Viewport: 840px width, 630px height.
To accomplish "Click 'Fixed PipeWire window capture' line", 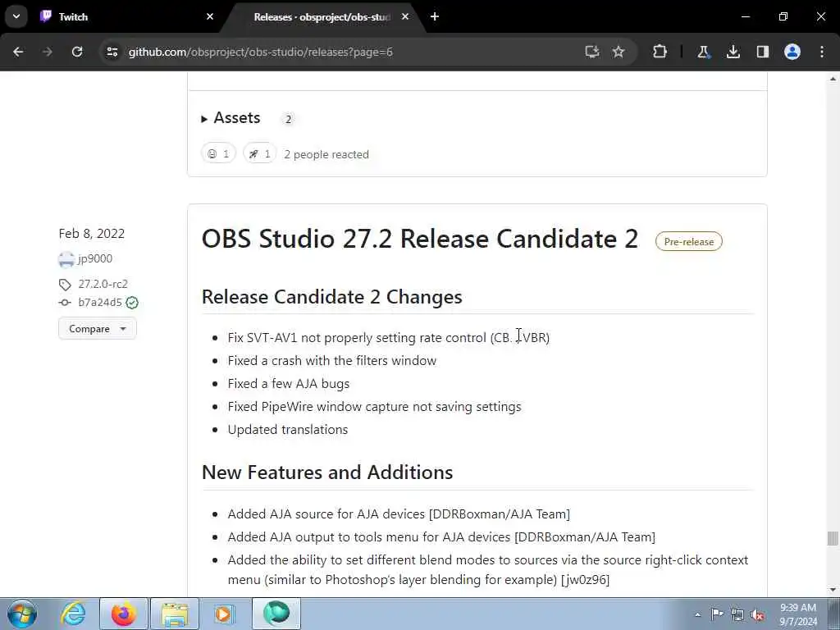I will click(x=374, y=407).
